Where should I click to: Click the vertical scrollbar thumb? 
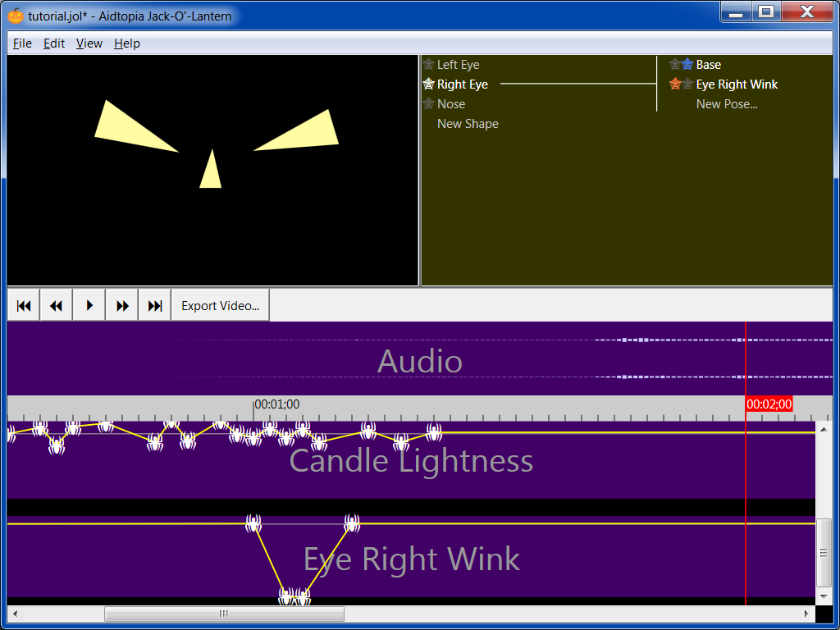pos(824,553)
